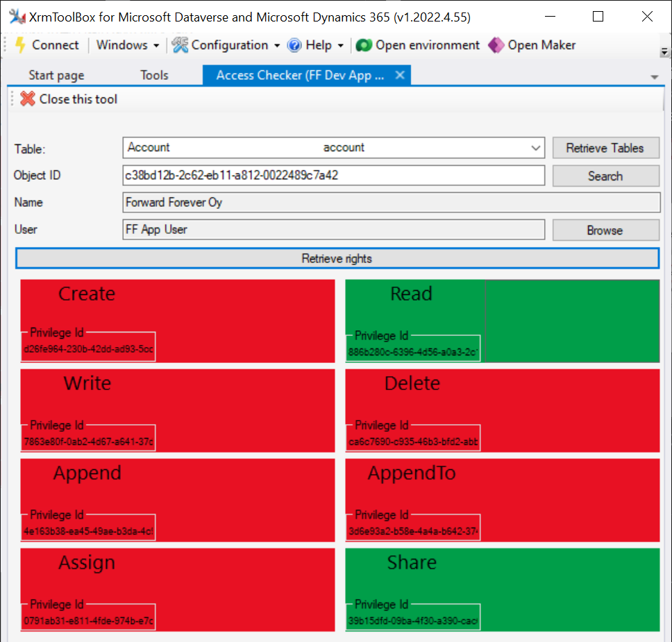Click the Object ID label
672x642 pixels.
click(x=37, y=176)
